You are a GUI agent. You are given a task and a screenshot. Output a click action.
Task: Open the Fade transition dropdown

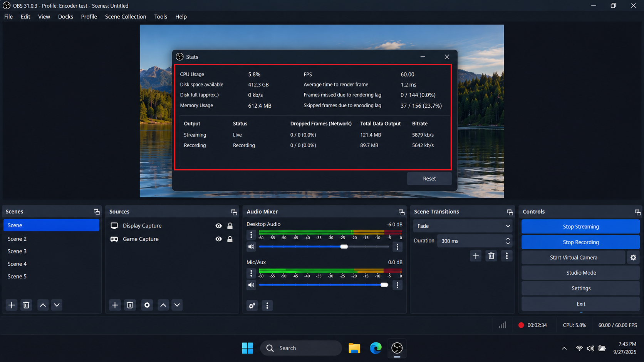tap(463, 226)
